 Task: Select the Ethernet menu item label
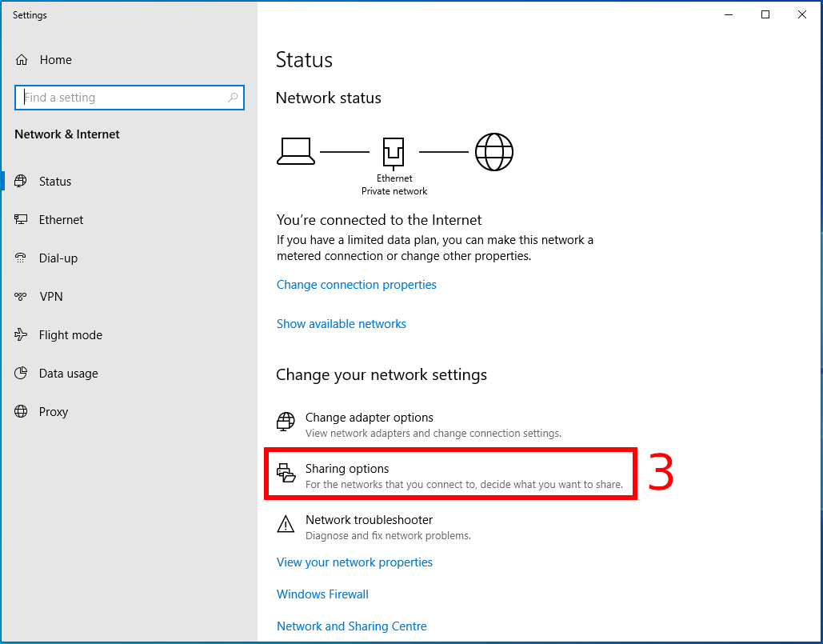click(61, 220)
